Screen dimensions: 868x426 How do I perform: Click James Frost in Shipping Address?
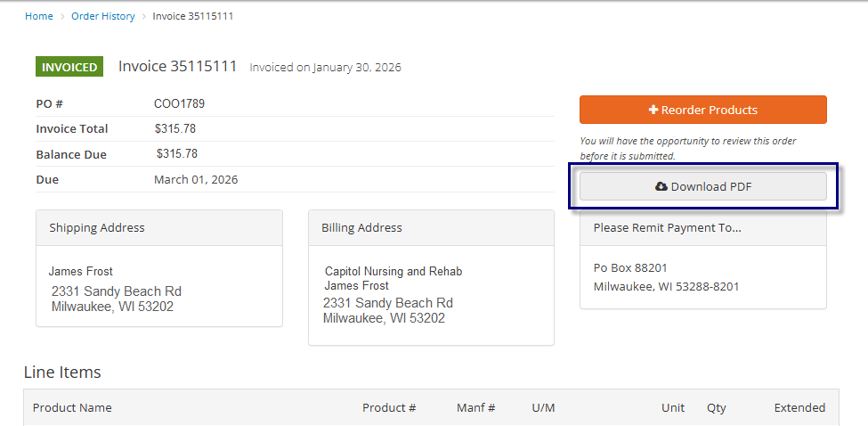(x=81, y=272)
